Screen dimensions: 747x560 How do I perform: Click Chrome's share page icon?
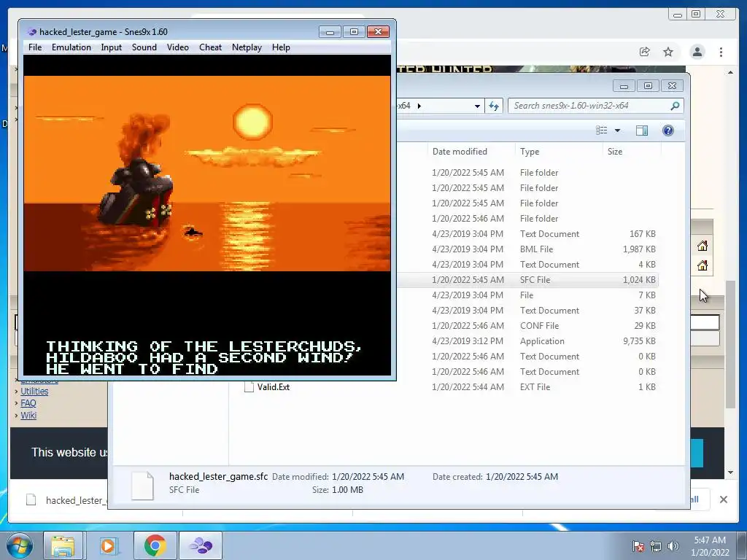pos(645,52)
